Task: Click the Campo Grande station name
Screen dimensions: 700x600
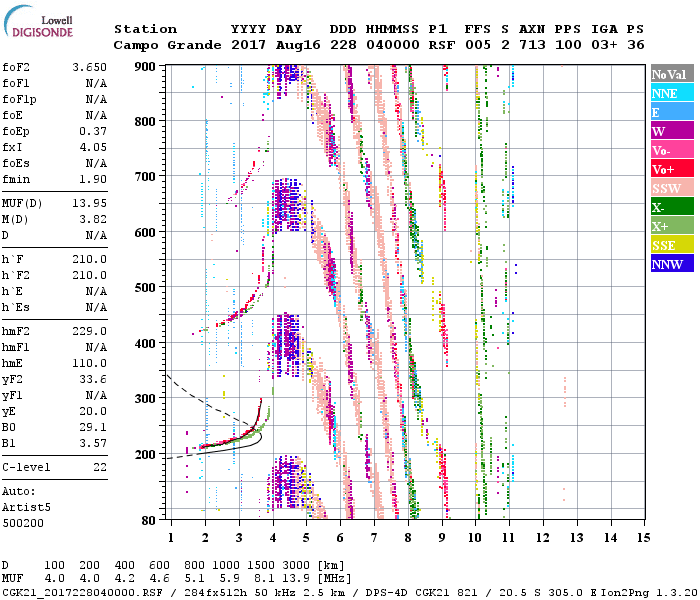Action: click(167, 46)
